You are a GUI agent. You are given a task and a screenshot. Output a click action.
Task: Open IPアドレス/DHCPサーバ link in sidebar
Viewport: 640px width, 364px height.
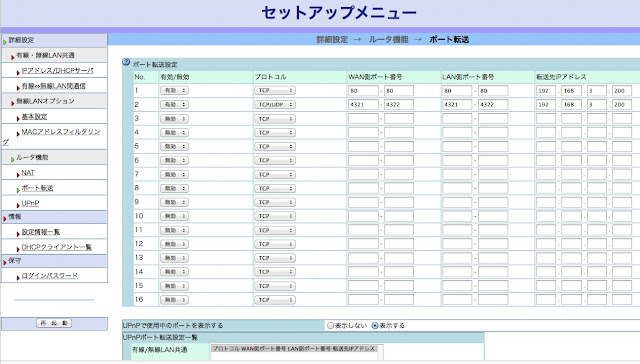(x=58, y=71)
